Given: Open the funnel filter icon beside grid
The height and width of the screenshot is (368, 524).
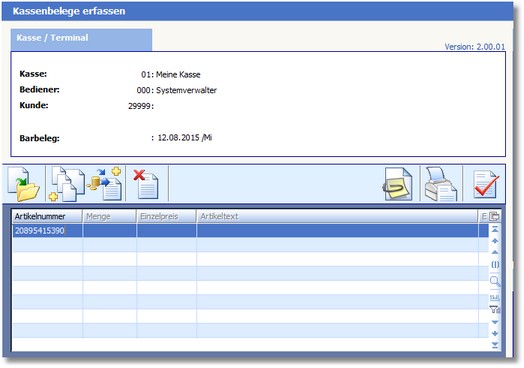Looking at the screenshot, I should coord(495,309).
